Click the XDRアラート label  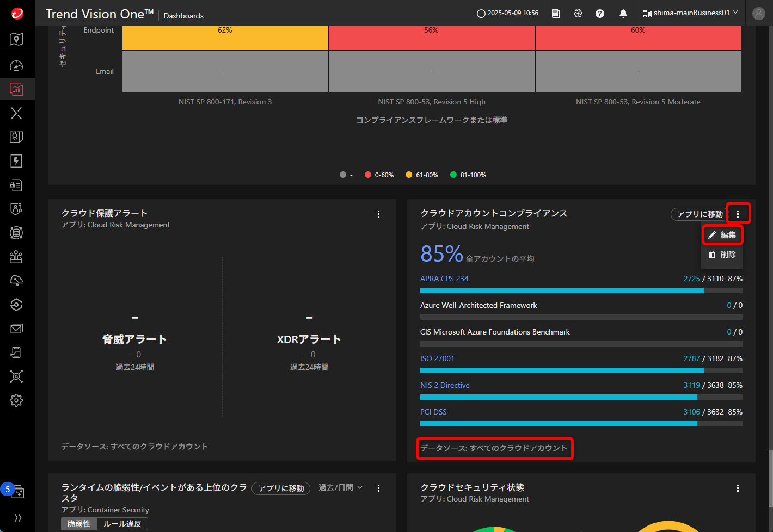(309, 339)
